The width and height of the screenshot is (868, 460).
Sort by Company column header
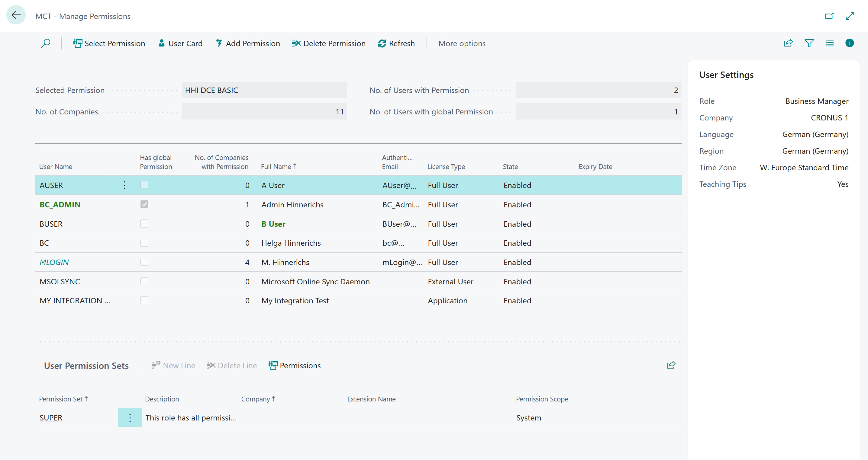tap(258, 399)
